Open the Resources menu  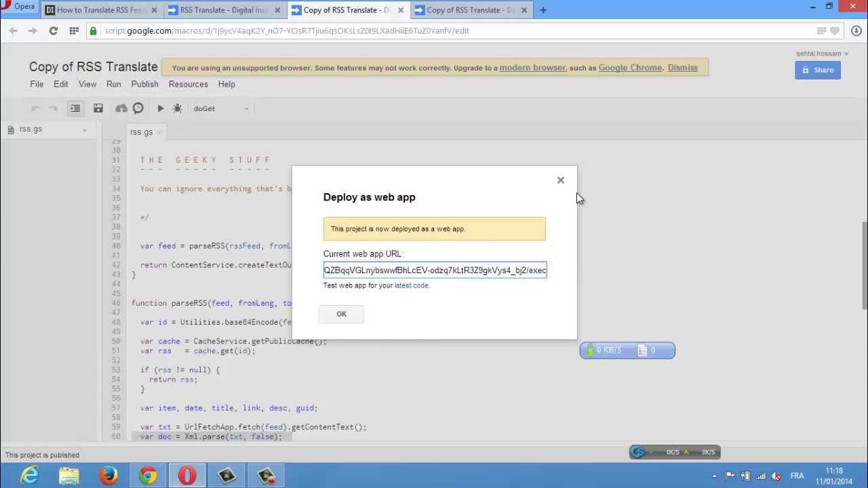pyautogui.click(x=189, y=84)
